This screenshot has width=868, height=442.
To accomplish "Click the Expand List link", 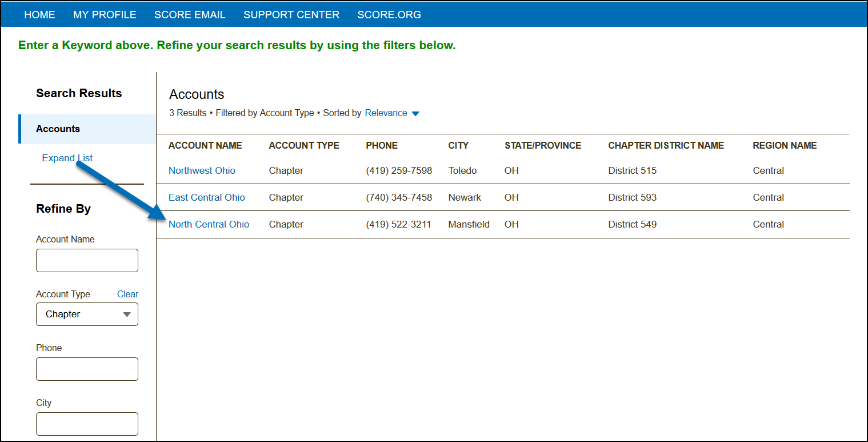I will [67, 158].
